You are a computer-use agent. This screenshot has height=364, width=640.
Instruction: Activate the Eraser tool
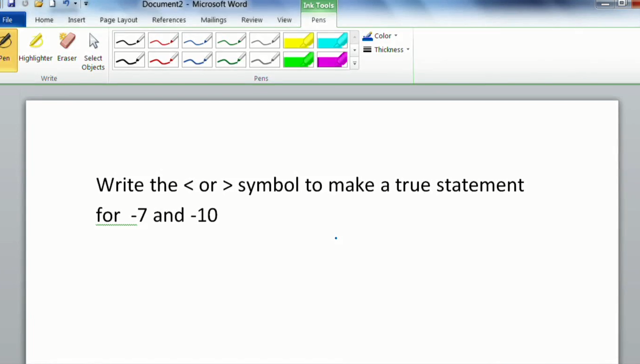(67, 47)
